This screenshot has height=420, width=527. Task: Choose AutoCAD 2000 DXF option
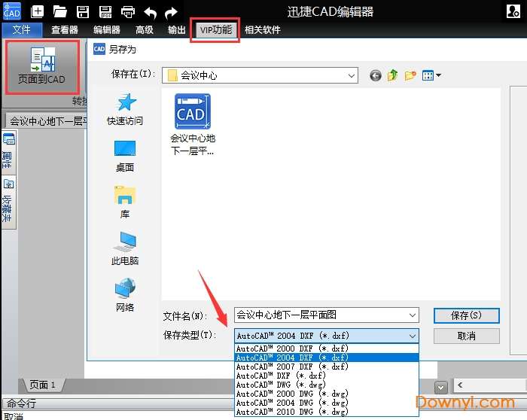(x=327, y=348)
